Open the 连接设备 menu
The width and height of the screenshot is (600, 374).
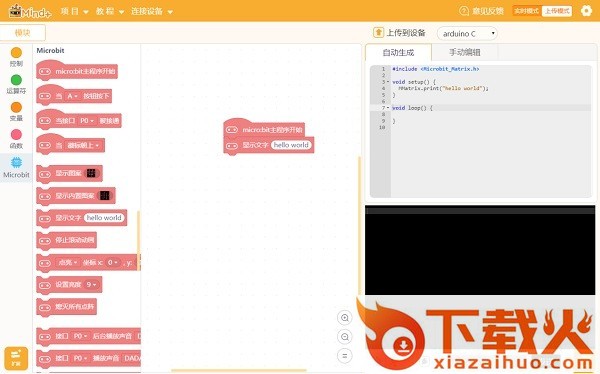coord(152,11)
